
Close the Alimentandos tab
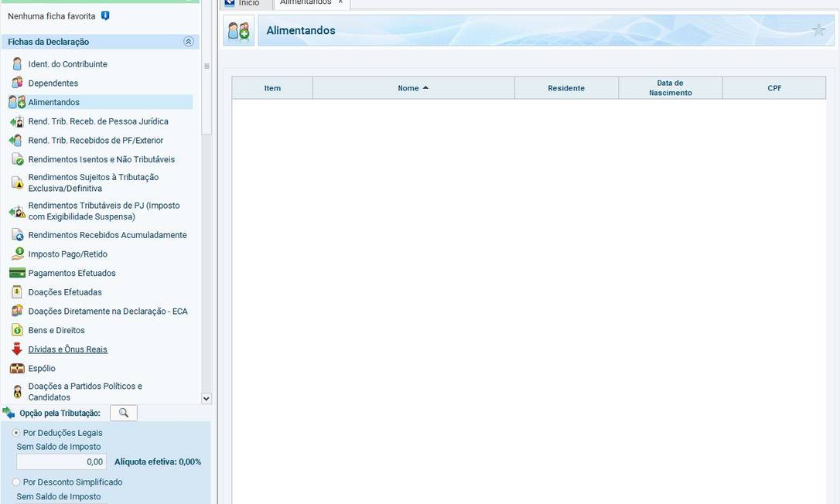tap(340, 2)
